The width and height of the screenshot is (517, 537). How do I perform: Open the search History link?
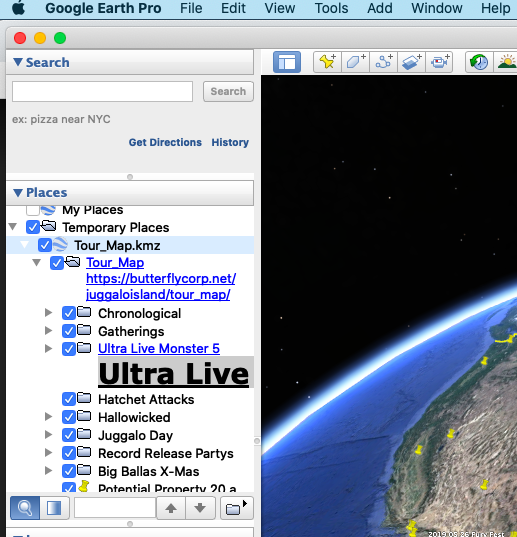tap(230, 142)
